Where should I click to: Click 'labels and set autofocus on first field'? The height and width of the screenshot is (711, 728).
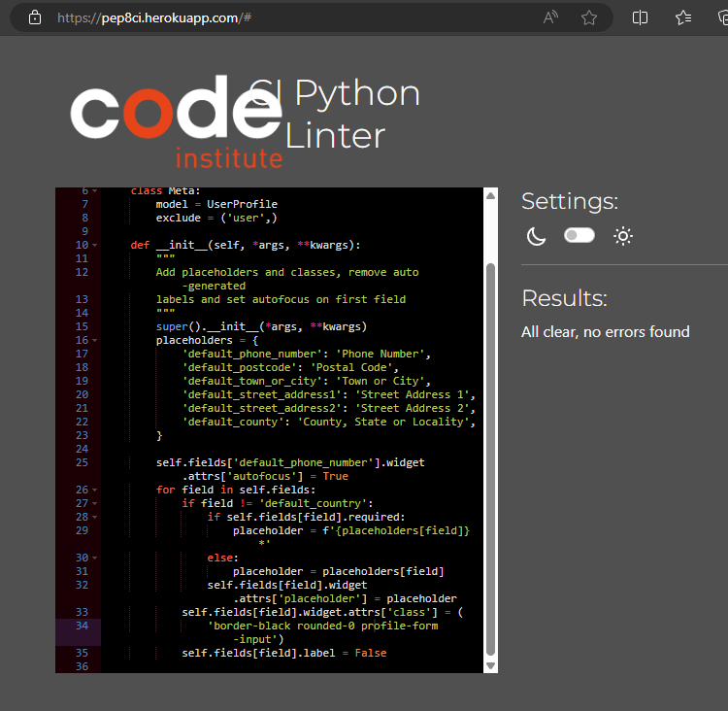tap(281, 299)
